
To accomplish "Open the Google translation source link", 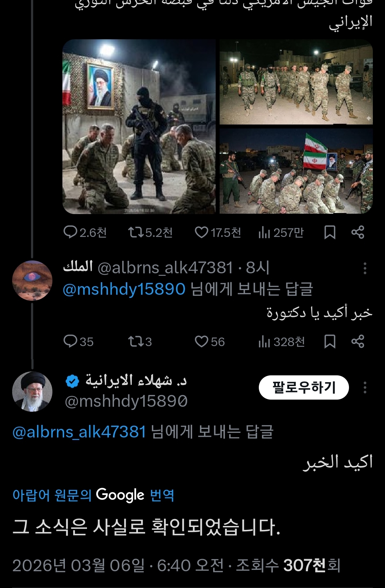I will pos(93,495).
